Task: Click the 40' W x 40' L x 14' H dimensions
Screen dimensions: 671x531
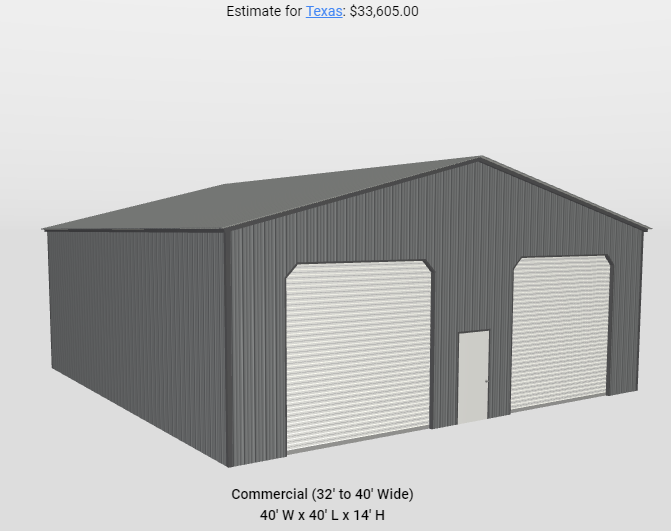Action: [x=322, y=515]
